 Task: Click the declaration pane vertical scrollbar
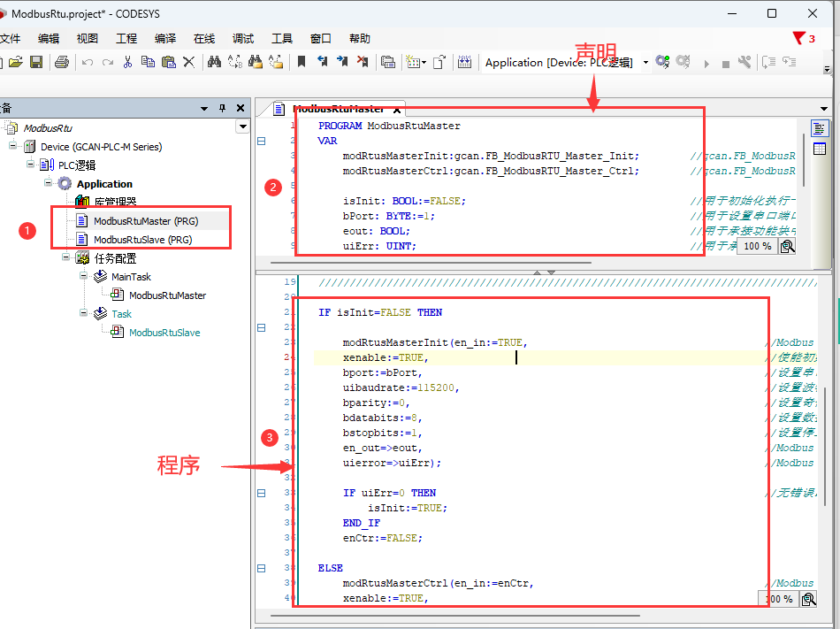[804, 160]
